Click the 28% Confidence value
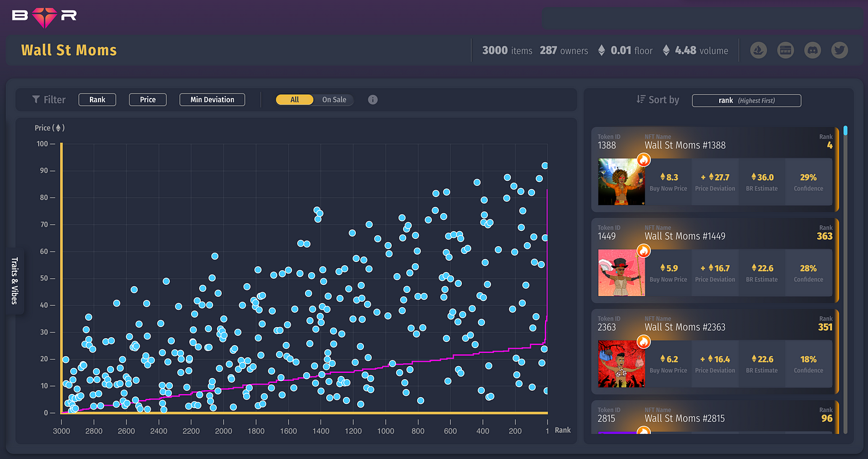The height and width of the screenshot is (459, 868). (808, 269)
